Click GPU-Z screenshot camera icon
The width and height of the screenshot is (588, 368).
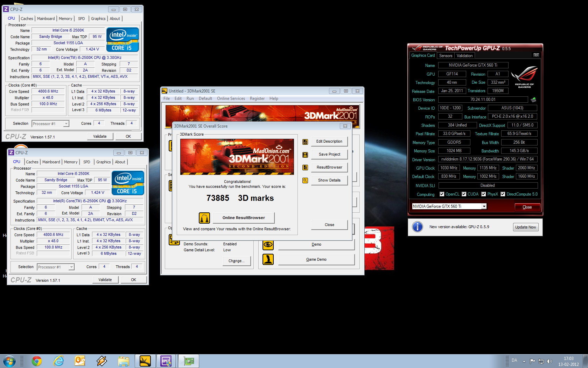click(x=536, y=55)
